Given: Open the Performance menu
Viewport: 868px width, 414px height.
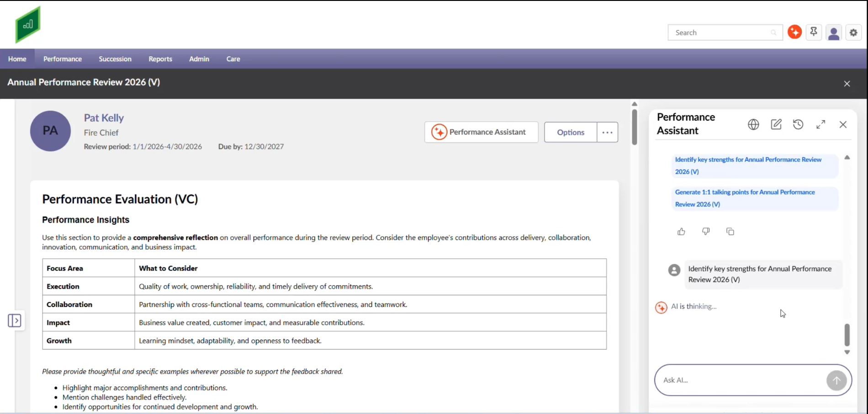Looking at the screenshot, I should [x=63, y=59].
